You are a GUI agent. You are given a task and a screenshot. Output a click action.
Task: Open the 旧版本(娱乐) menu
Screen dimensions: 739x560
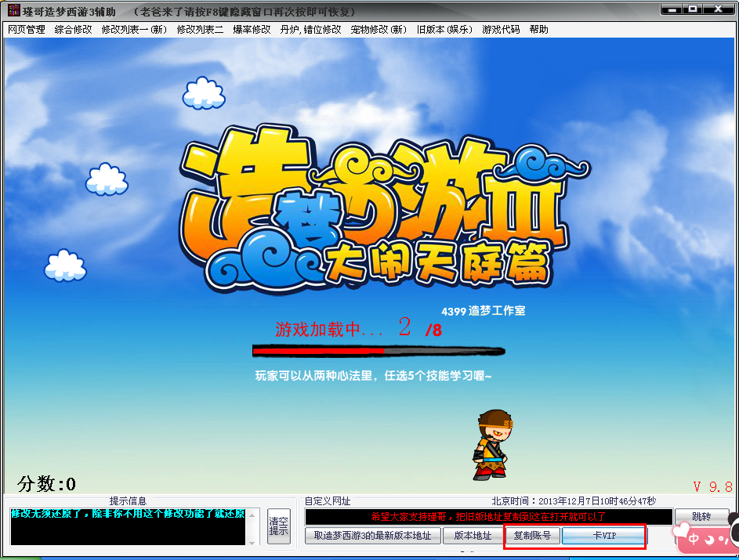444,30
